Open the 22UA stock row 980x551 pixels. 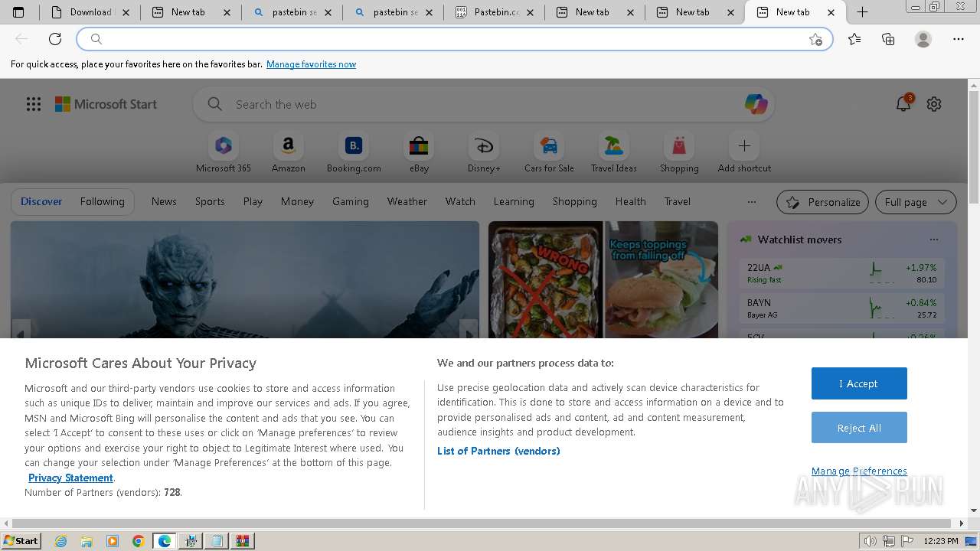tap(841, 273)
